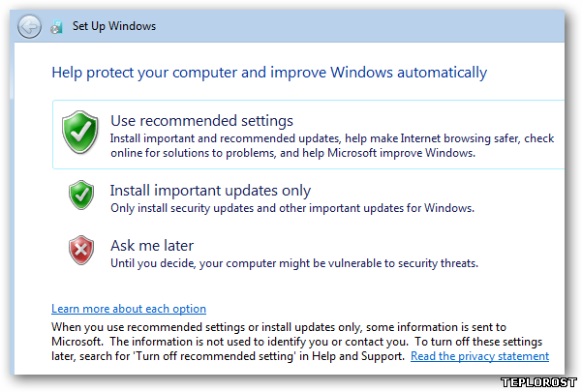582x392 pixels.
Task: Click the Set Up Windows title icon
Action: (x=57, y=27)
